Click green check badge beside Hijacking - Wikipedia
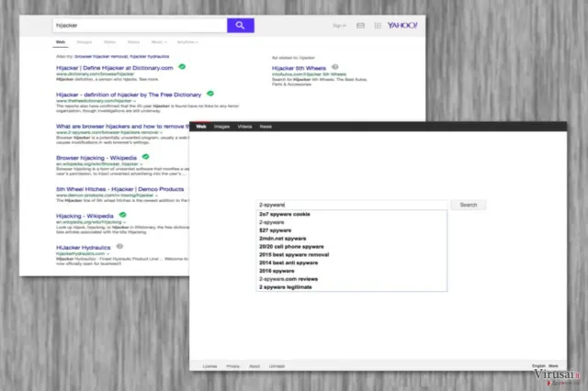This screenshot has height=391, width=588. coord(122,215)
